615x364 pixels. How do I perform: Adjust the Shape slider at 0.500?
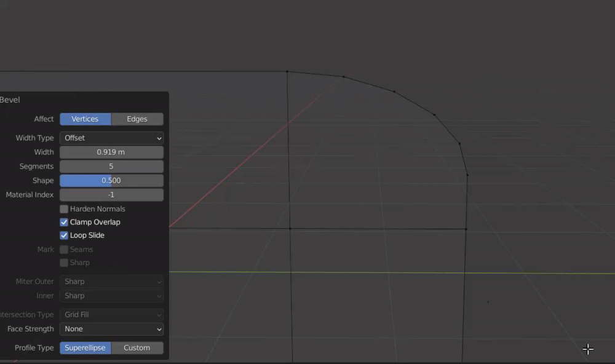click(111, 180)
